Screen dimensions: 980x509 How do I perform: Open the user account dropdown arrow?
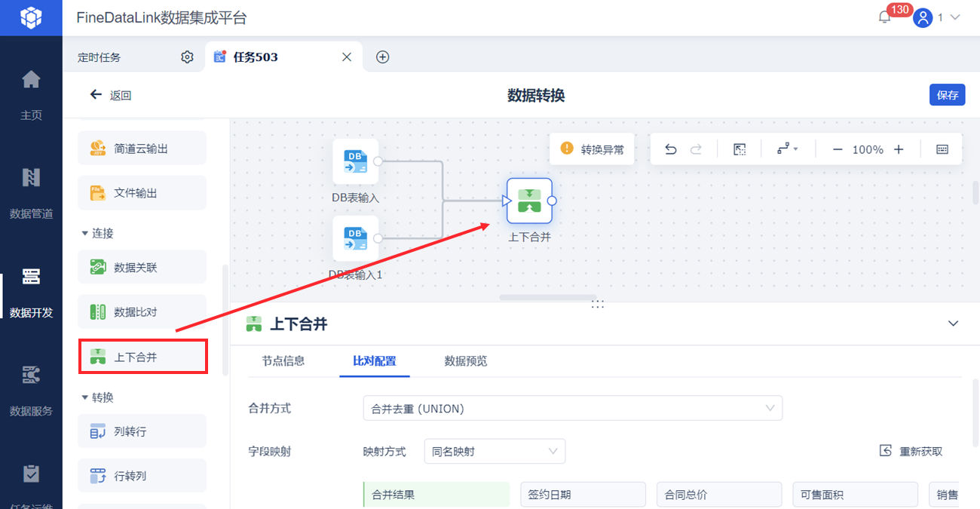[954, 17]
